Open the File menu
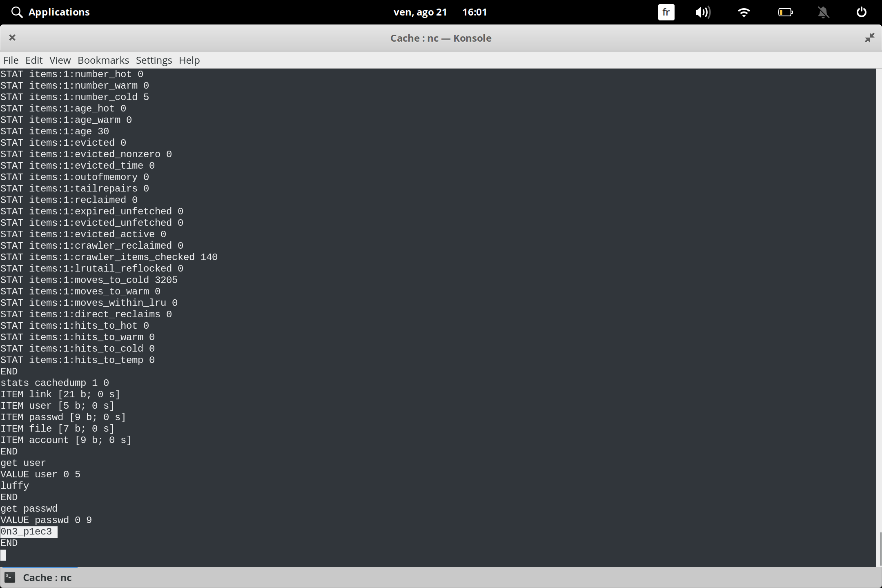Screen dimensions: 882x588 [x=11, y=60]
